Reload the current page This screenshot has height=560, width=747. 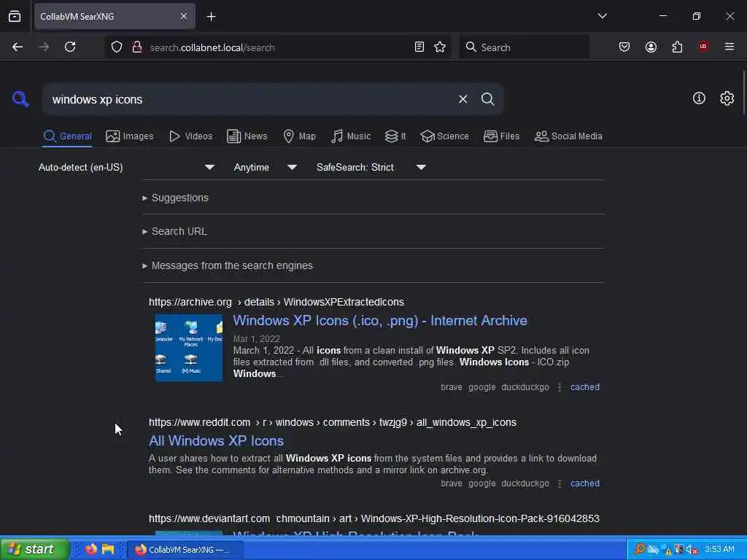[70, 47]
